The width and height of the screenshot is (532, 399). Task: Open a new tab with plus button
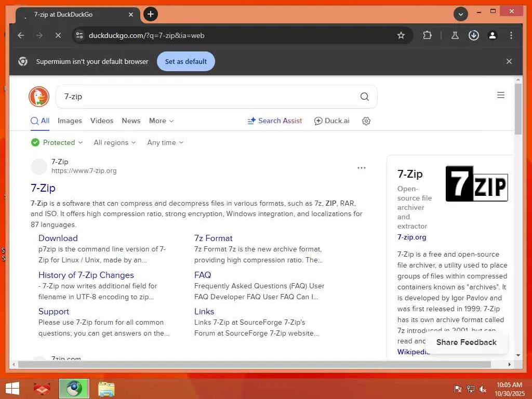151,14
